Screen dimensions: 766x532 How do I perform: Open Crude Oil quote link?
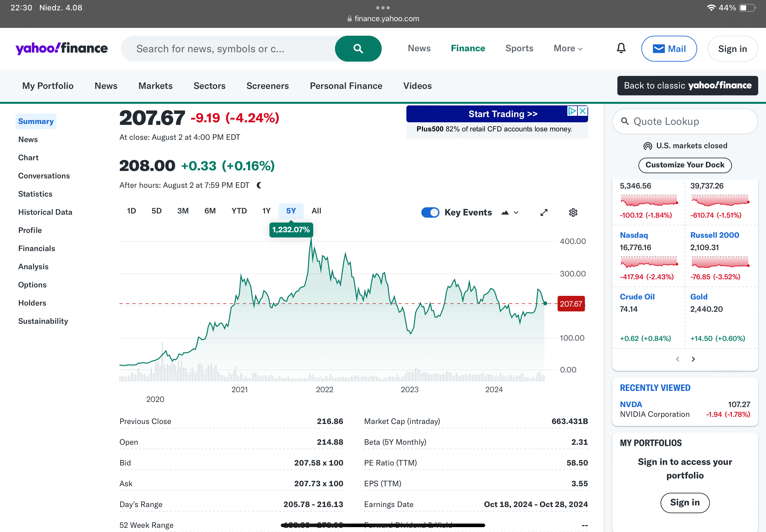click(637, 297)
